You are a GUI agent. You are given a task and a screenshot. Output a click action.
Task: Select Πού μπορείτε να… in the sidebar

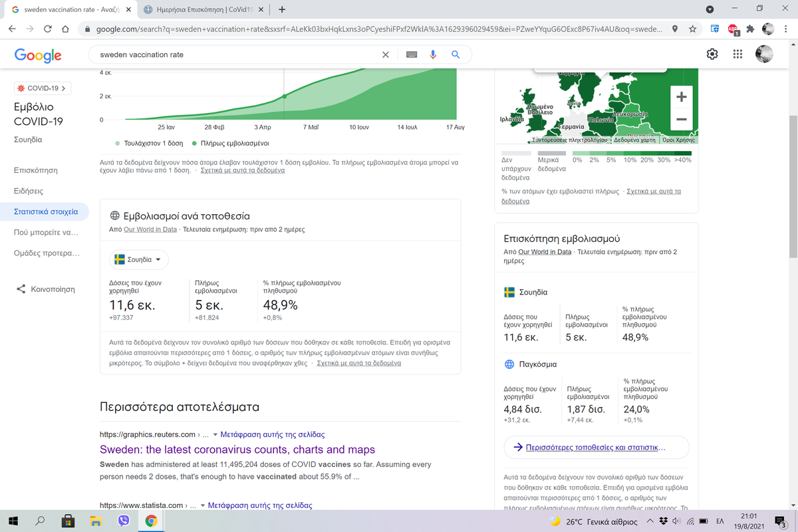pyautogui.click(x=47, y=233)
